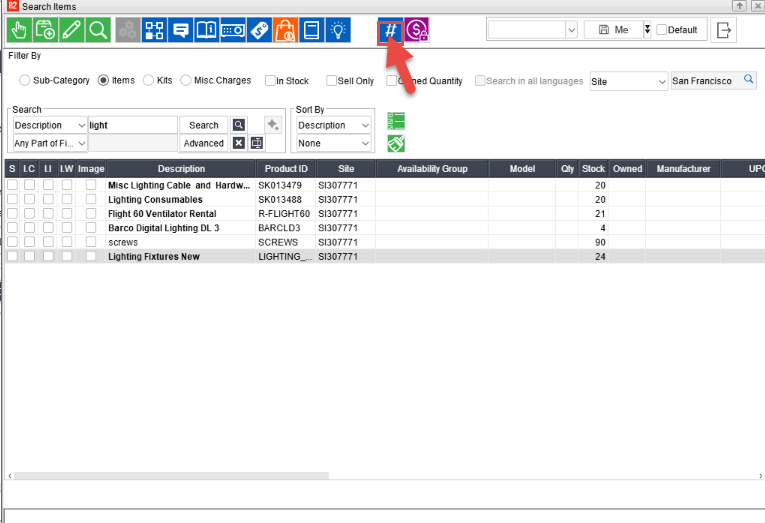Click the blue notebook icon

point(312,30)
